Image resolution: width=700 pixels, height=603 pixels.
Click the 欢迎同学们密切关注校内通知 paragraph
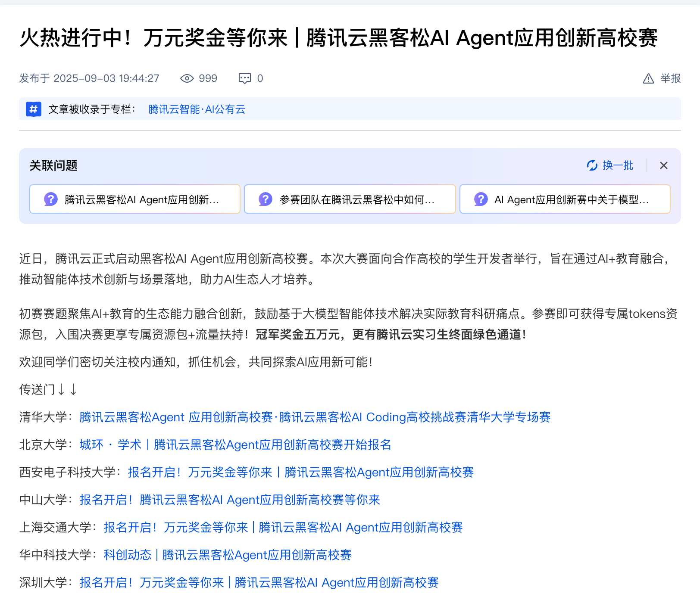click(196, 362)
